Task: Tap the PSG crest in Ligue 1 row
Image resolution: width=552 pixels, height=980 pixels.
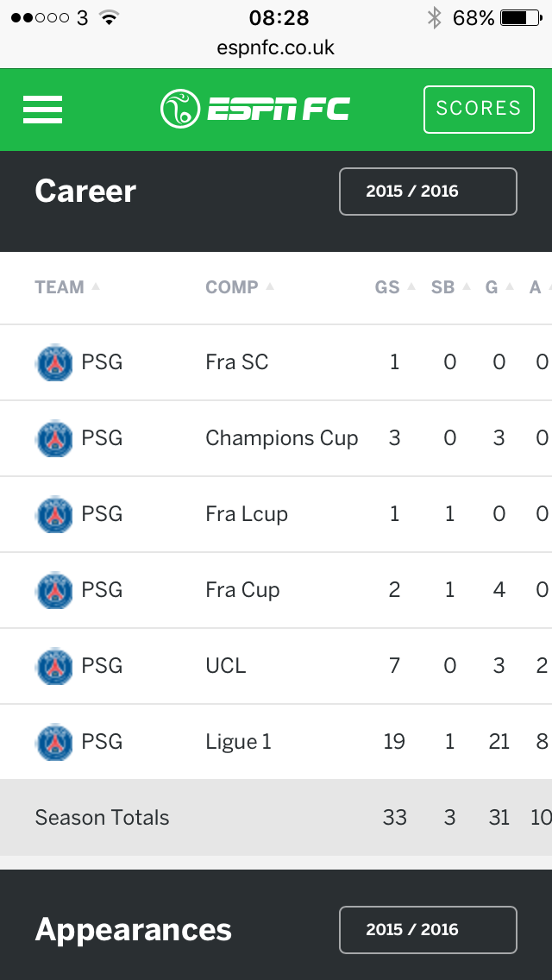Action: 54,743
